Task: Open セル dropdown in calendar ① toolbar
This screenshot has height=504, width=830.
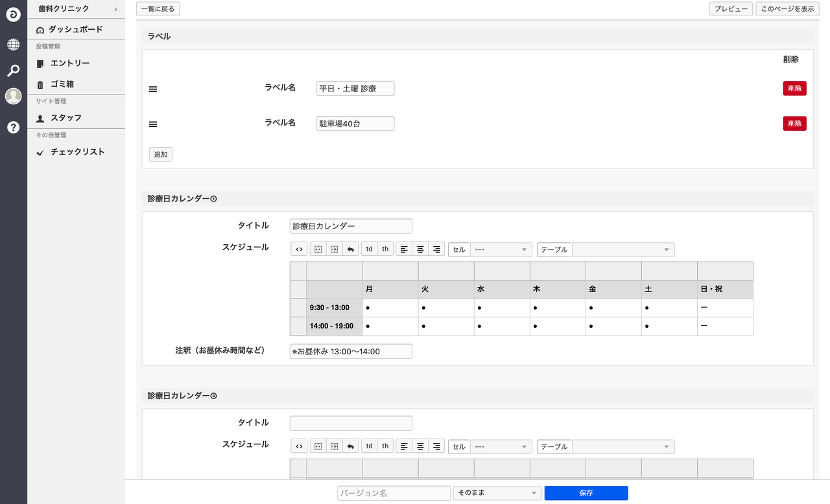Action: tap(501, 250)
